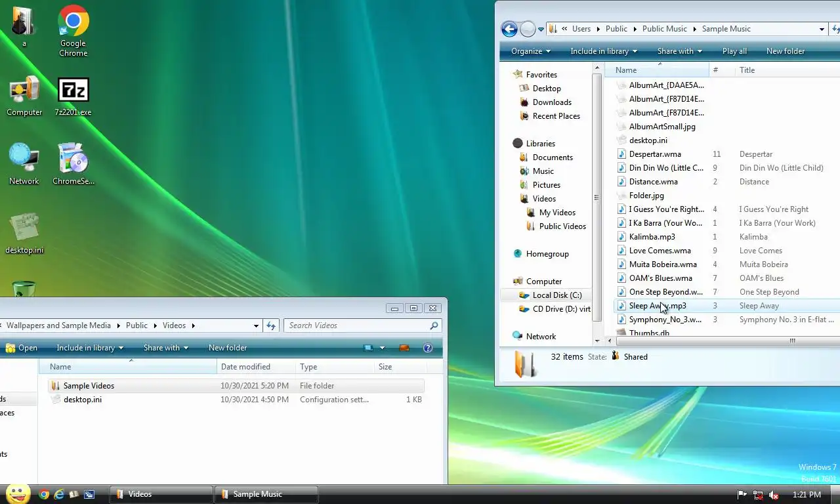
Task: Switch to Videos taskbar button
Action: tap(161, 494)
